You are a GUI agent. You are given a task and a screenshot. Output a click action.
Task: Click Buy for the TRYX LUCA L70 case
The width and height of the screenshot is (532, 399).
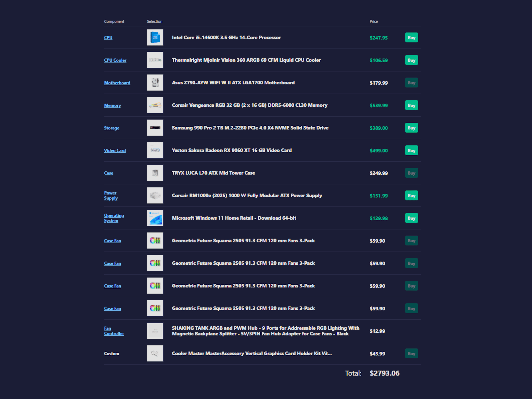[x=411, y=173]
